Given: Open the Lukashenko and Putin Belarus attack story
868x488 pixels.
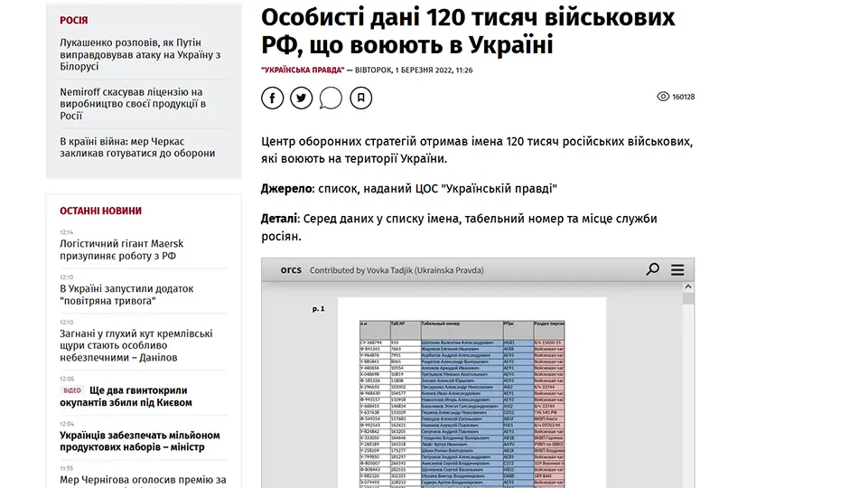Looking at the screenshot, I should [x=140, y=54].
